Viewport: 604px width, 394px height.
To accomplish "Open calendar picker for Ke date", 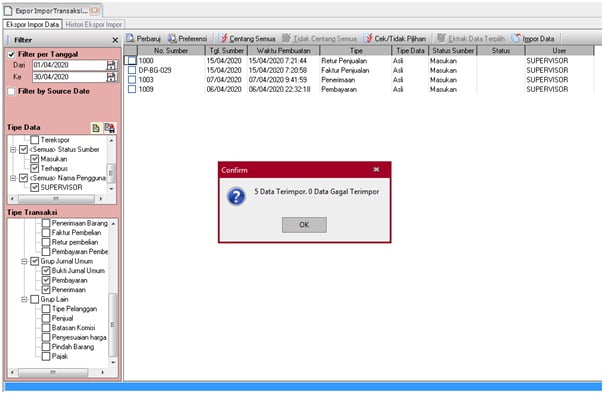I will [x=111, y=77].
